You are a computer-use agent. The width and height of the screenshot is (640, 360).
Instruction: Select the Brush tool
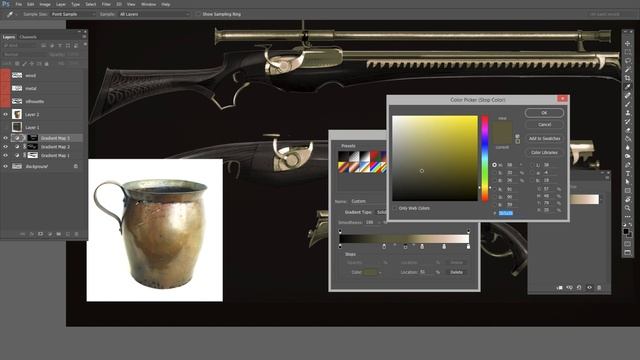pyautogui.click(x=627, y=104)
